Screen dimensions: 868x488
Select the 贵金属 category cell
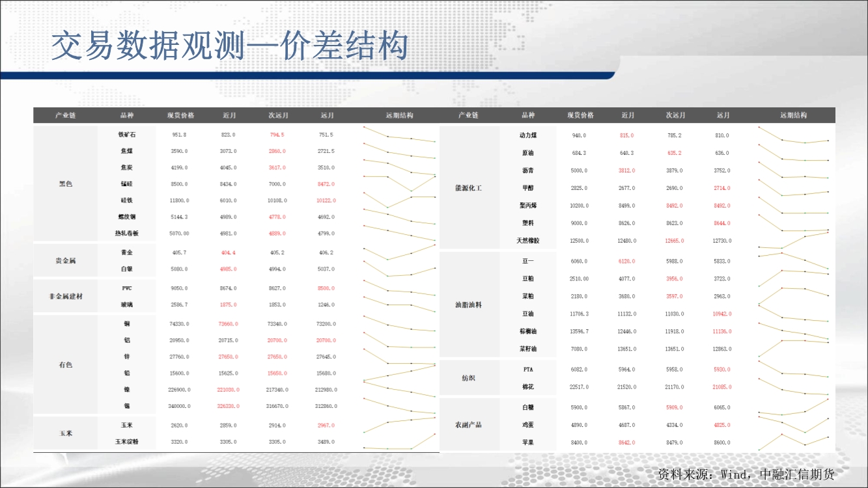(x=65, y=260)
